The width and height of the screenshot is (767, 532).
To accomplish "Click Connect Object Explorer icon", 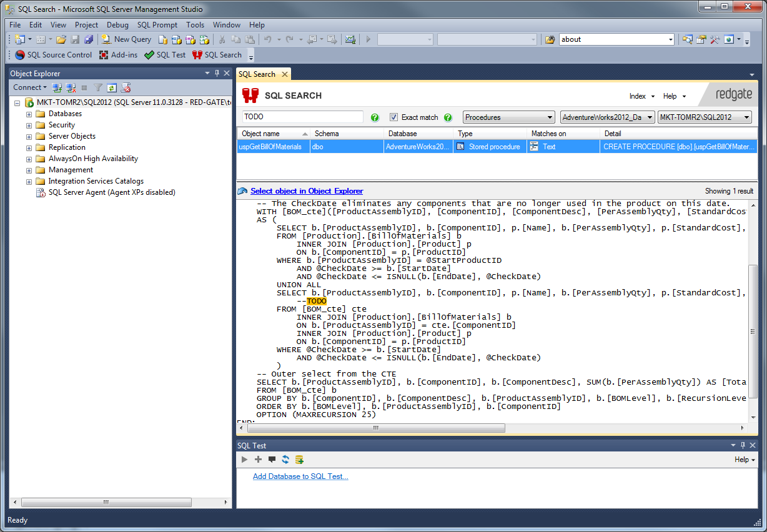I will [x=57, y=87].
